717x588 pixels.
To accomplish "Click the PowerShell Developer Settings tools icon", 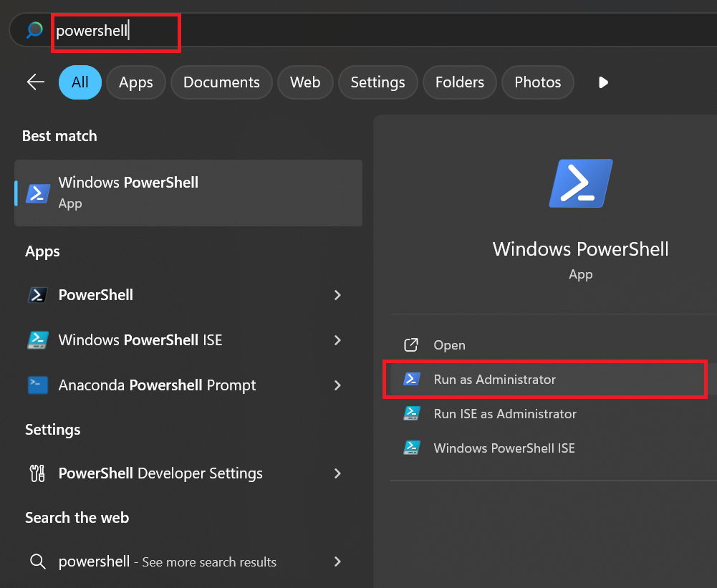I will coord(37,473).
